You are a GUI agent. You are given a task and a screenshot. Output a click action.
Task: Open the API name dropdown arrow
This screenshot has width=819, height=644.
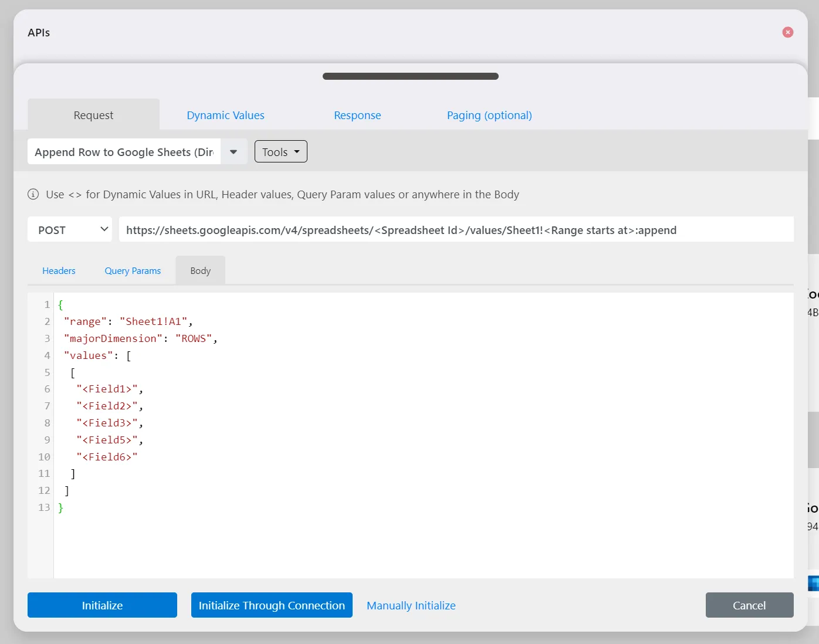233,152
